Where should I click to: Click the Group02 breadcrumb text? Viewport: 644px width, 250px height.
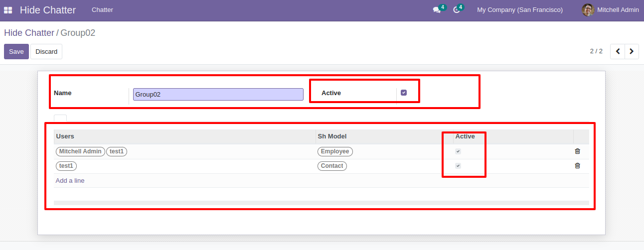tap(78, 33)
